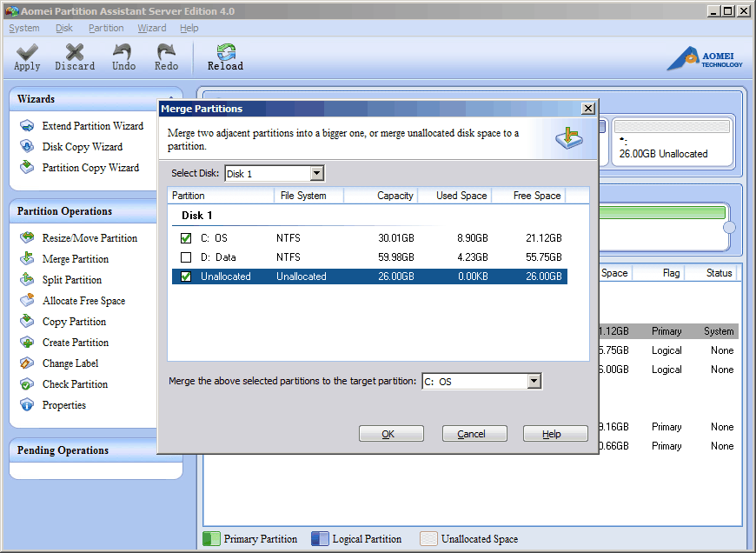Open the Partition menu
756x553 pixels.
pyautogui.click(x=106, y=28)
